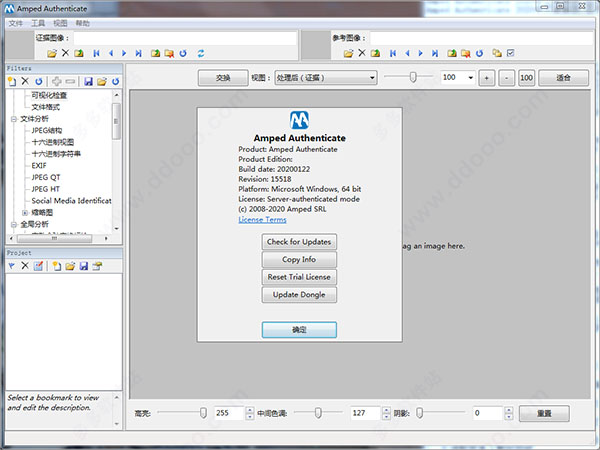Screen dimensions: 600x450
Task: Jump to the first reference image
Action: (393, 53)
